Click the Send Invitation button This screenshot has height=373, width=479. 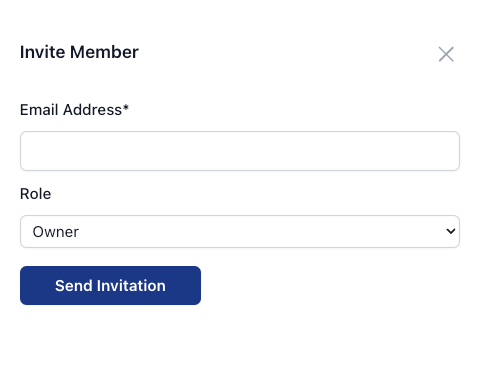coord(110,285)
